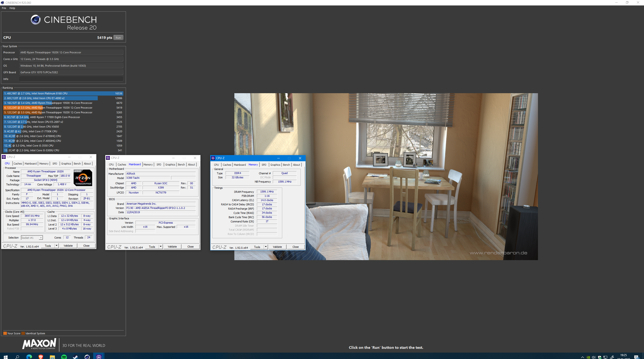The image size is (644, 359).
Task: Click DRAM Frequency 1599.1 MHz value
Action: click(x=267, y=192)
